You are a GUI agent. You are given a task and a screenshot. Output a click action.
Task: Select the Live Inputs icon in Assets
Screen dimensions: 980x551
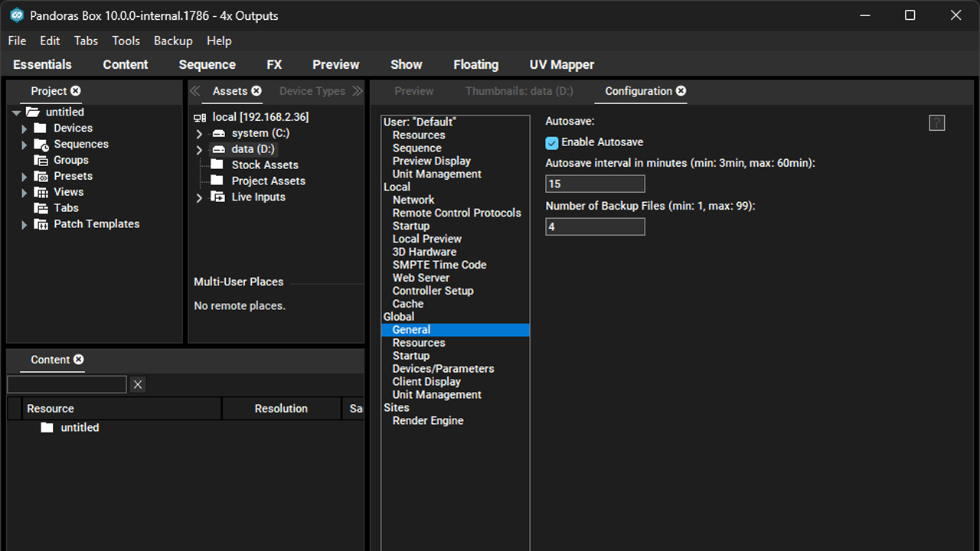tap(218, 197)
